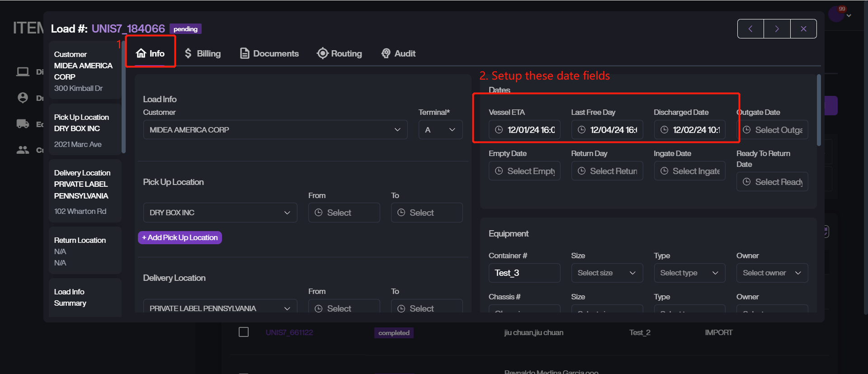Image resolution: width=868 pixels, height=374 pixels.
Task: Close the load details dialog
Action: [x=803, y=29]
